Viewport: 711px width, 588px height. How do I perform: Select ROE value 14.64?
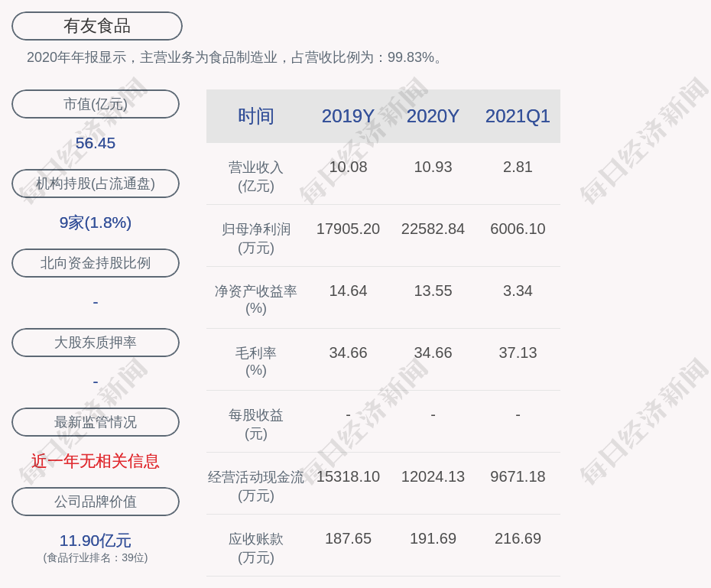click(x=349, y=291)
